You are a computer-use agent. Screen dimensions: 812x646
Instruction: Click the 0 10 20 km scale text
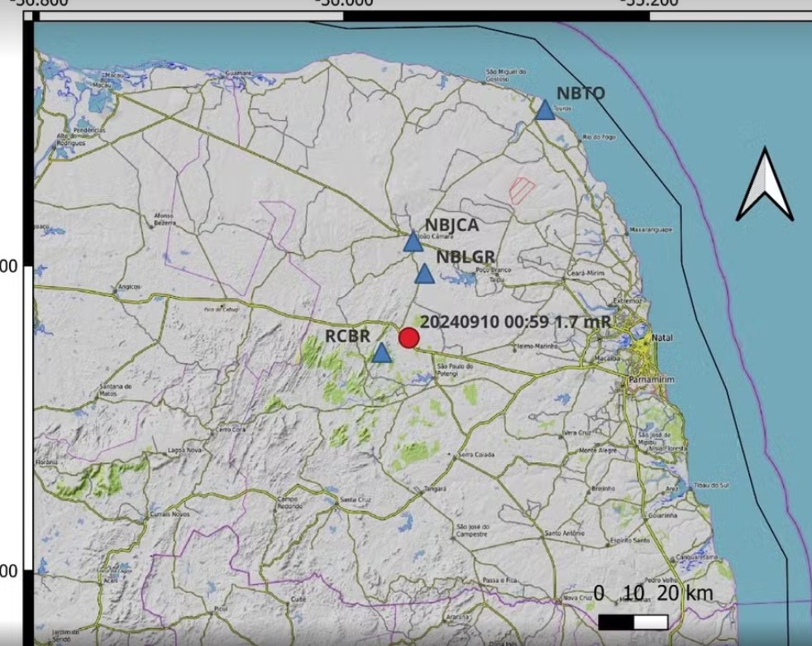pos(653,593)
